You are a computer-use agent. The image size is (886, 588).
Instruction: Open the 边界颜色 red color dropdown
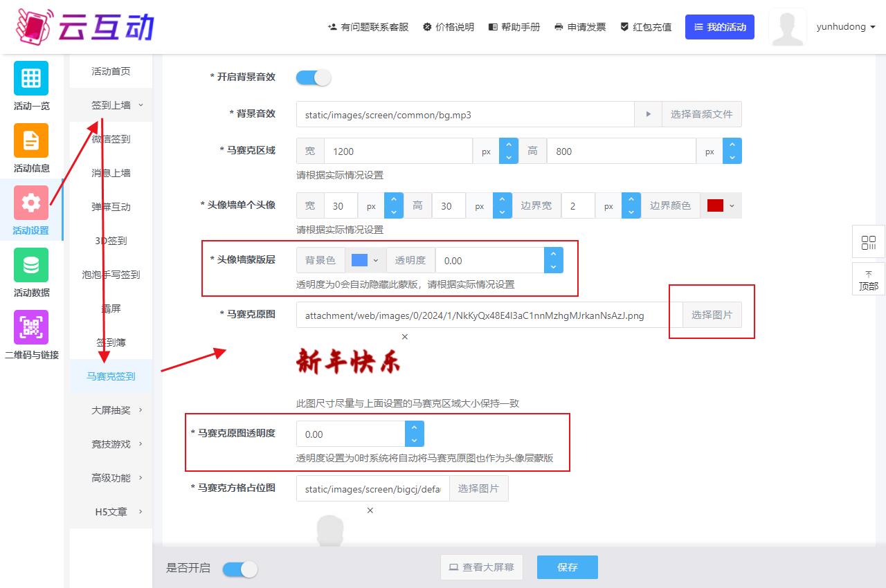721,205
